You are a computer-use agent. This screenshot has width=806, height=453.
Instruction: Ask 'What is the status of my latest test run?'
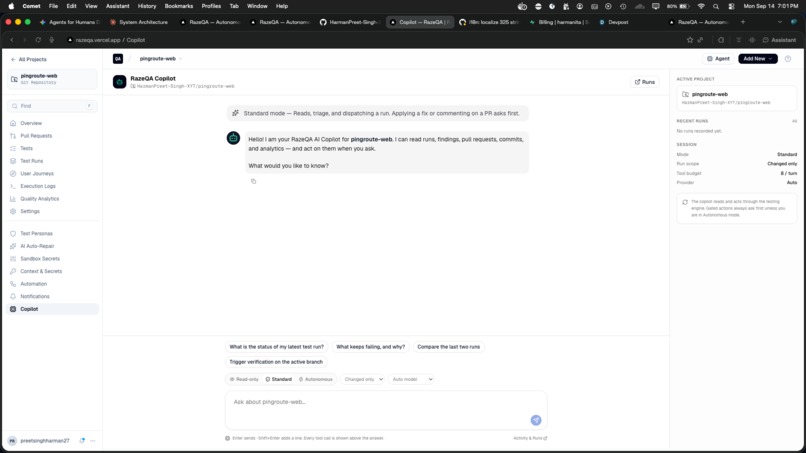pyautogui.click(x=277, y=347)
